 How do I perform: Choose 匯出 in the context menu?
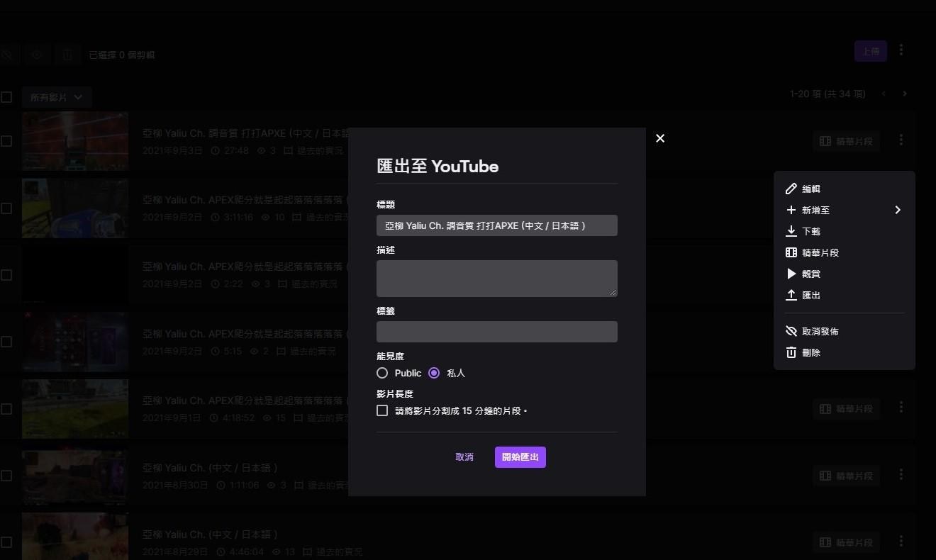(844, 295)
